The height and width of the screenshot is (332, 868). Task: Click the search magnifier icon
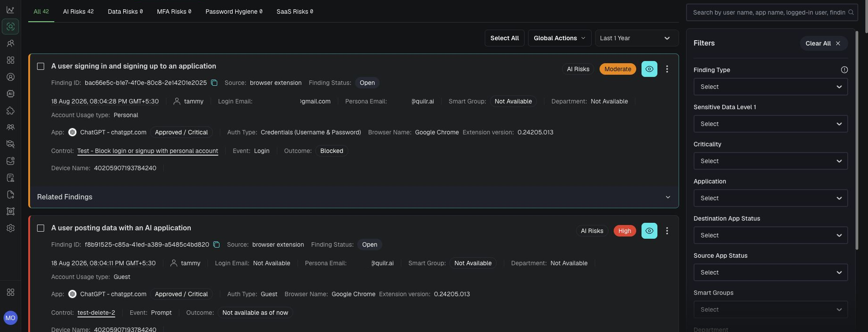coord(851,12)
